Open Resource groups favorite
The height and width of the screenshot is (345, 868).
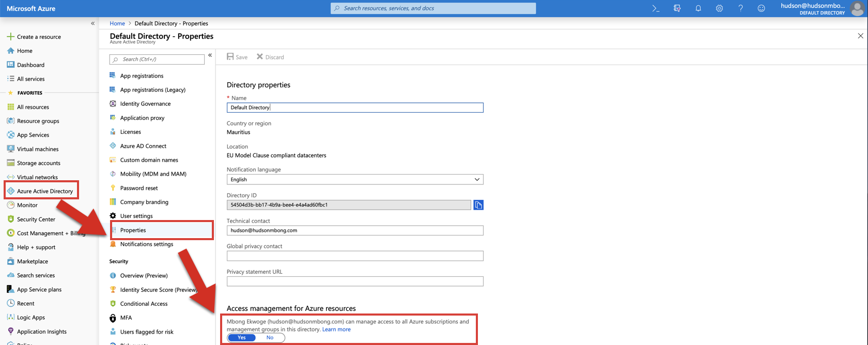pyautogui.click(x=33, y=121)
